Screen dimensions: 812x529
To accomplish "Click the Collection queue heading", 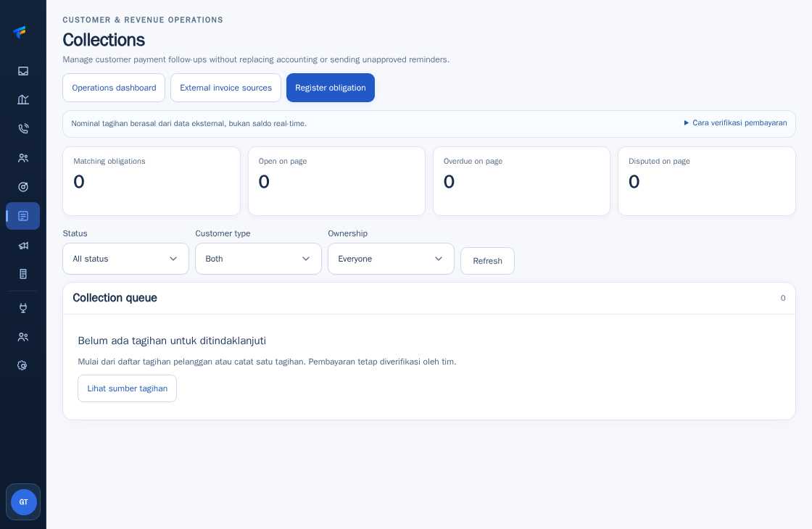I will (115, 298).
